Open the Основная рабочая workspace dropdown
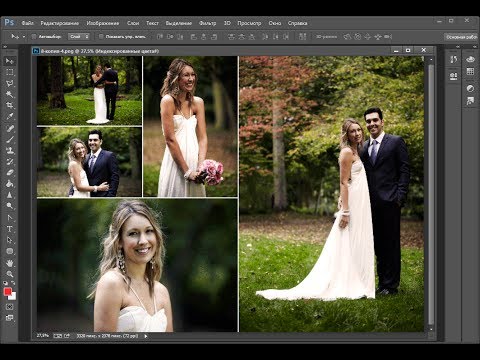 point(462,37)
